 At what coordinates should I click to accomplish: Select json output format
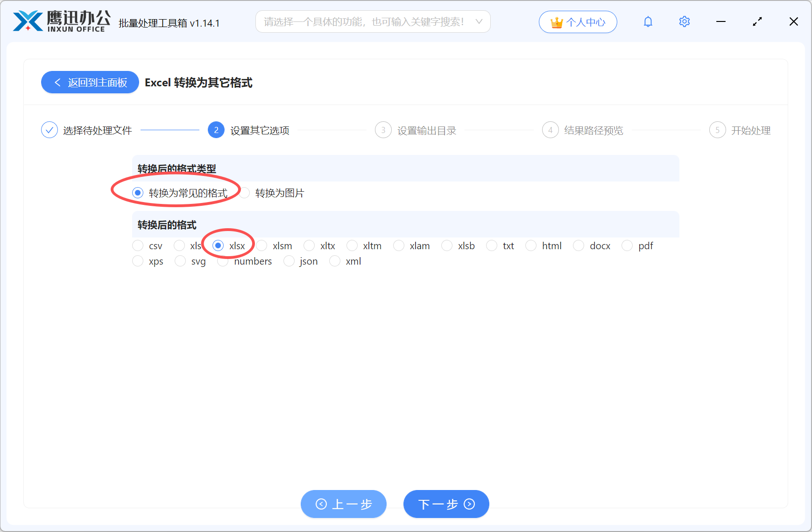click(289, 261)
